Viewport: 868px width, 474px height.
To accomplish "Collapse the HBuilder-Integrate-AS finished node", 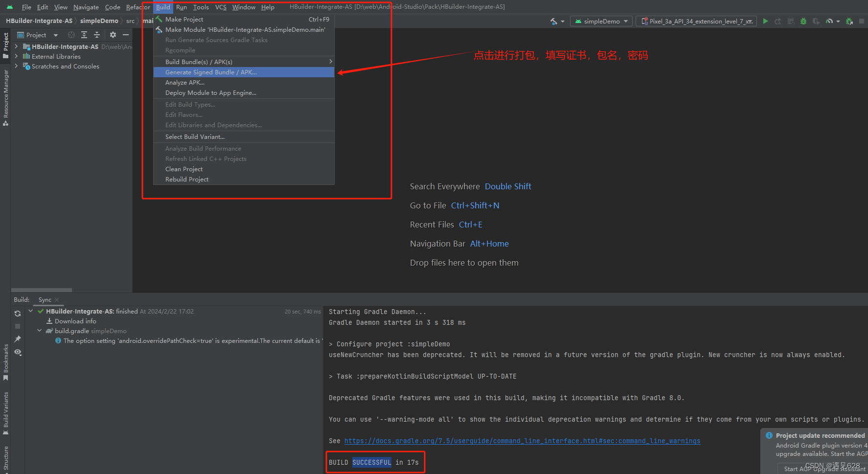I will (30, 311).
